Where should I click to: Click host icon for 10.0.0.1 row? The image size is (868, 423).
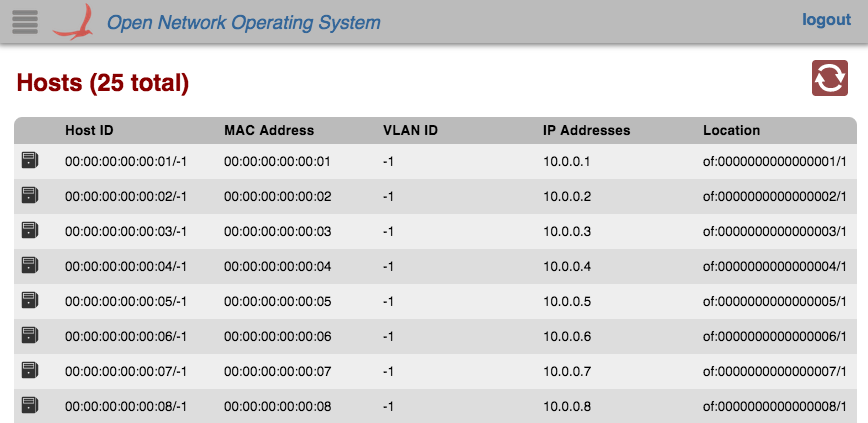(x=30, y=160)
